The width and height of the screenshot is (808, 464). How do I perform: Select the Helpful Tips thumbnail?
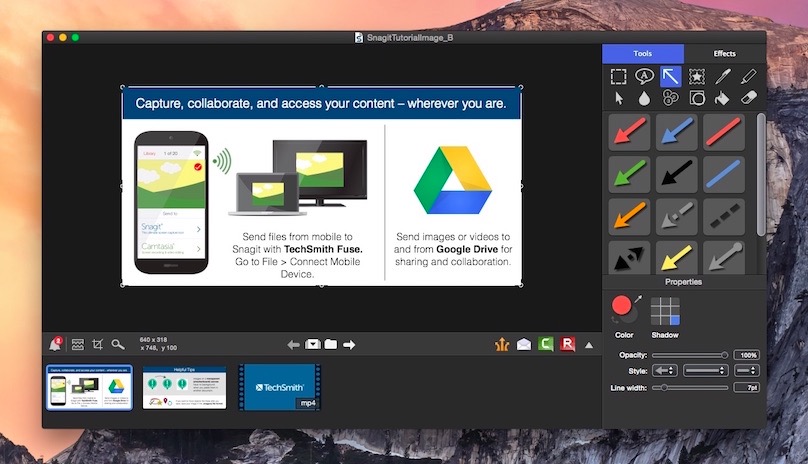click(x=184, y=388)
